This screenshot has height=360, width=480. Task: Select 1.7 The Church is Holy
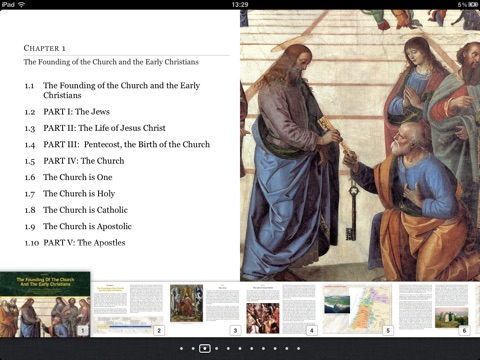pyautogui.click(x=70, y=193)
